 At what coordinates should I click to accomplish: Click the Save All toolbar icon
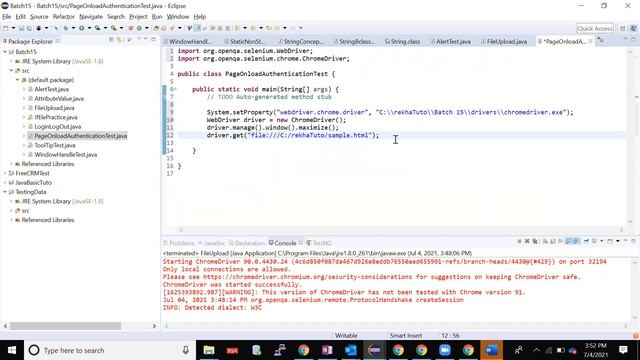point(29,28)
